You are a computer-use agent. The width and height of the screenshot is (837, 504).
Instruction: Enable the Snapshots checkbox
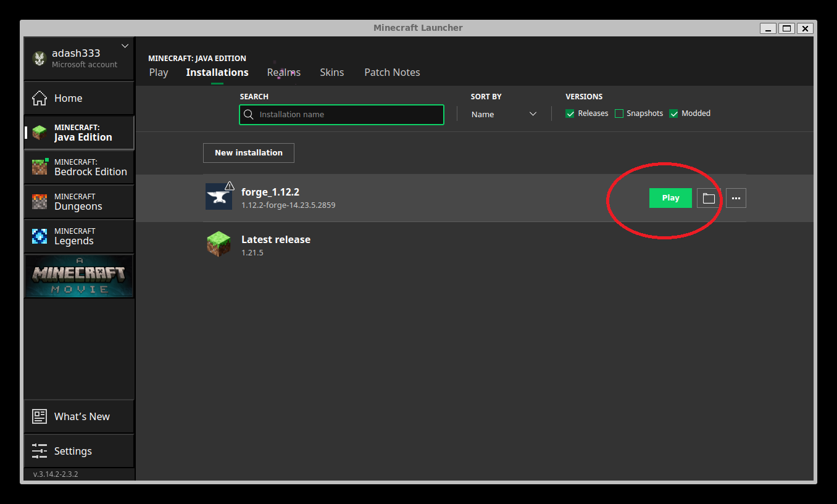[619, 114]
